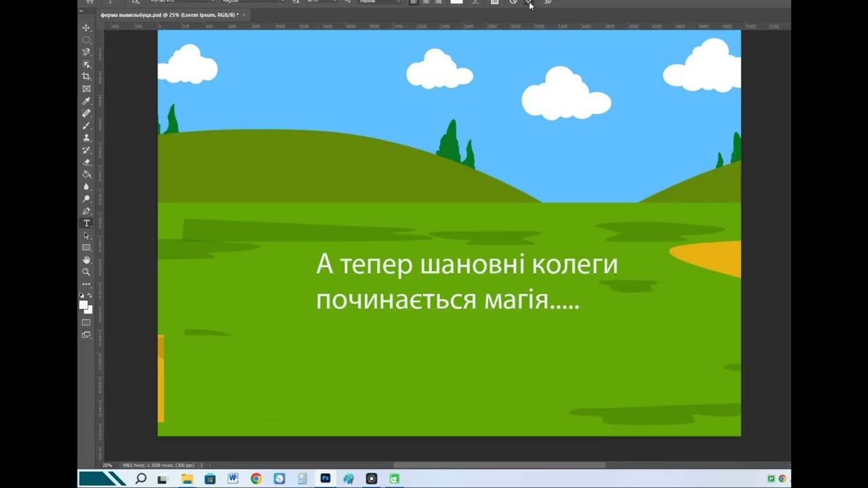The width and height of the screenshot is (868, 488).
Task: Select the Horizontal Type tool
Action: click(x=86, y=223)
